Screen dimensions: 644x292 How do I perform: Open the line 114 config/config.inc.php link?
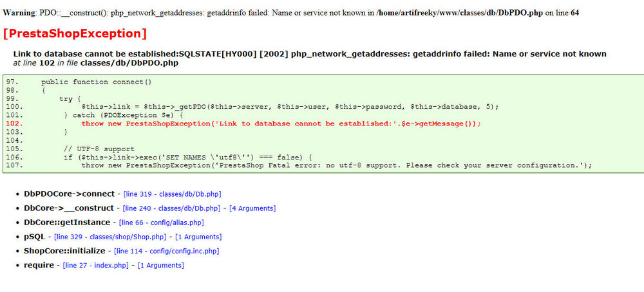coord(167,251)
